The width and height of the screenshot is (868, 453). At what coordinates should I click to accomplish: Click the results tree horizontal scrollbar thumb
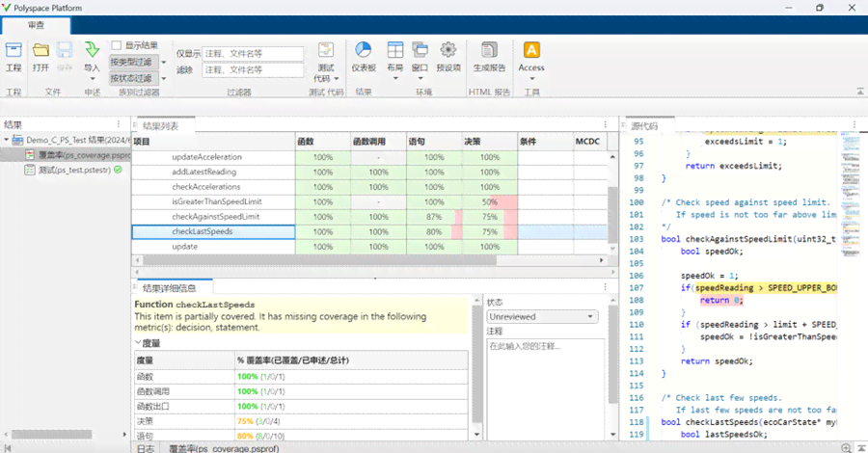51,435
